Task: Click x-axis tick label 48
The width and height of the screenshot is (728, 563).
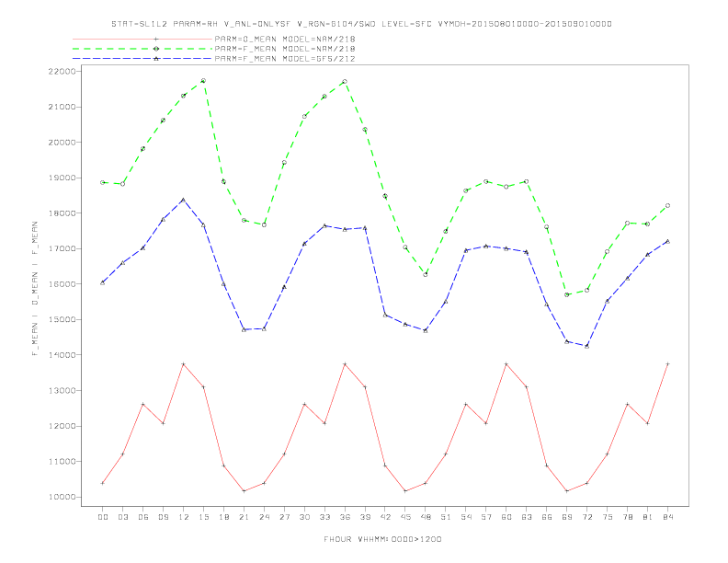Action: pos(426,517)
